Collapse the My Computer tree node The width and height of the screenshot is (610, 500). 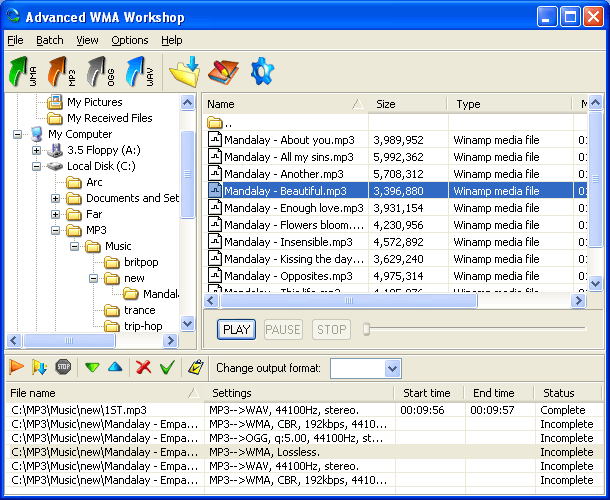(x=18, y=135)
